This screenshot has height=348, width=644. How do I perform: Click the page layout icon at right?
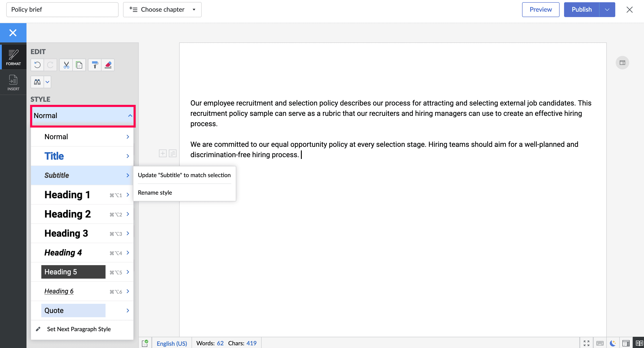[x=622, y=62]
